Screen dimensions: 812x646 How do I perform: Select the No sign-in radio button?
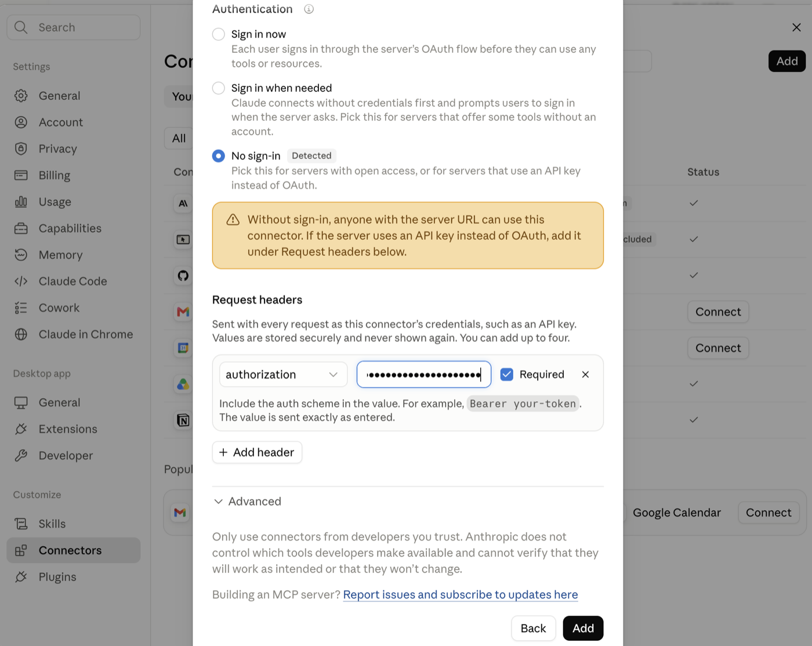point(219,156)
